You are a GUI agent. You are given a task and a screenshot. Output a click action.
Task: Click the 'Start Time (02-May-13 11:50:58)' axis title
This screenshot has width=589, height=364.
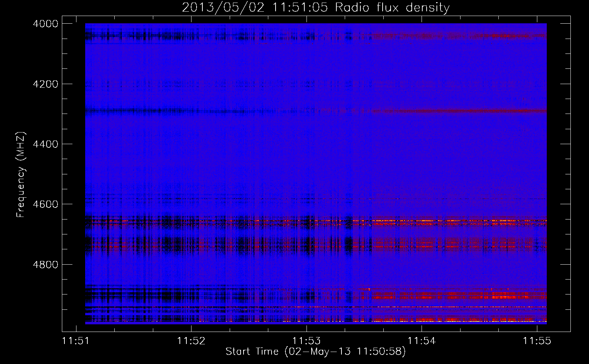coord(316,352)
